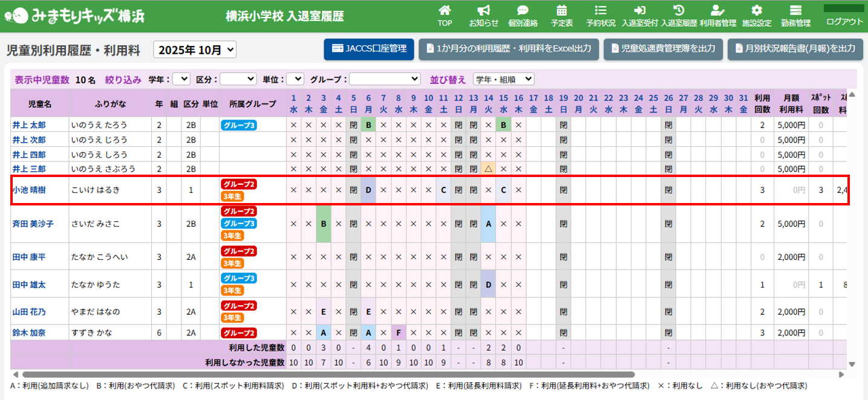
Task: Open the 2025年 10月 month dropdown
Action: (x=195, y=50)
